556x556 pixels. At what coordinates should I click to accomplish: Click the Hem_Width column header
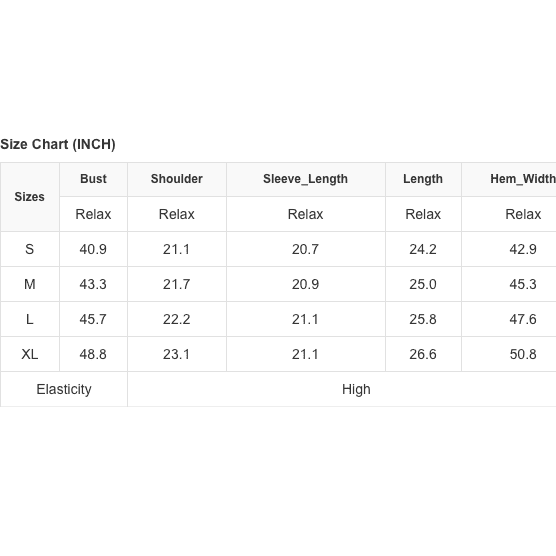523,179
